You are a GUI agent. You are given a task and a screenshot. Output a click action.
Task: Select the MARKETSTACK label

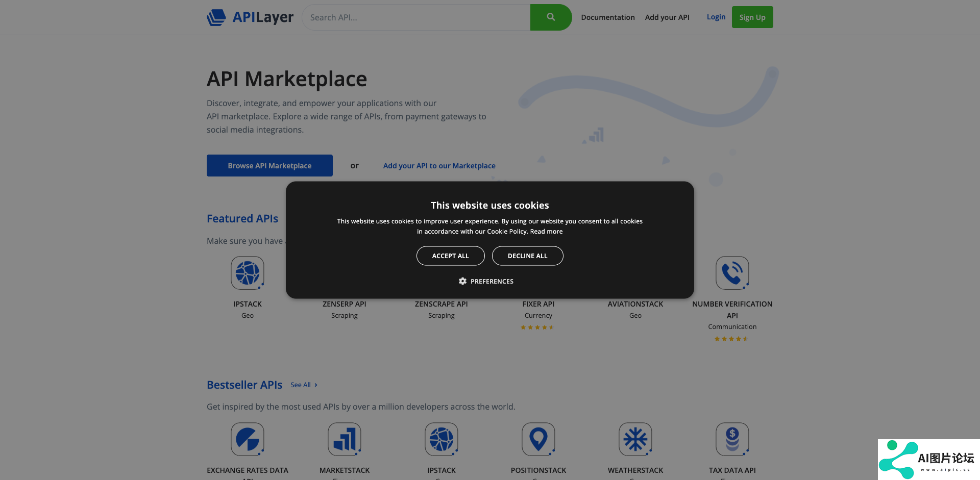pos(345,470)
